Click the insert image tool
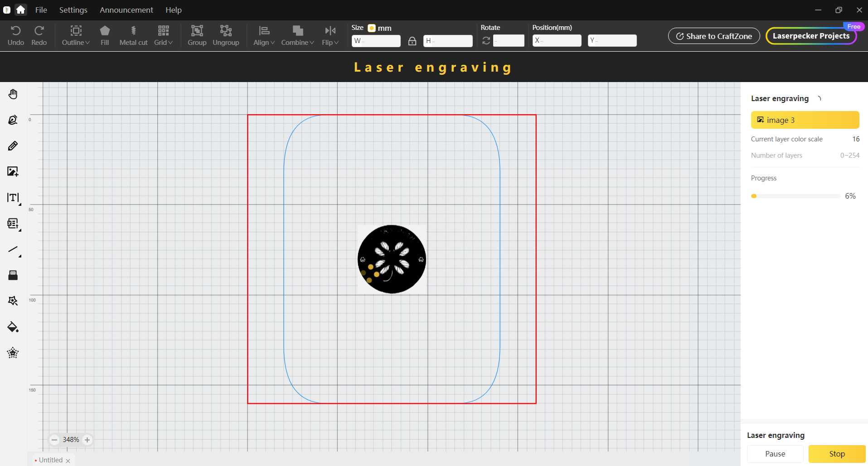Image resolution: width=868 pixels, height=466 pixels. [13, 171]
